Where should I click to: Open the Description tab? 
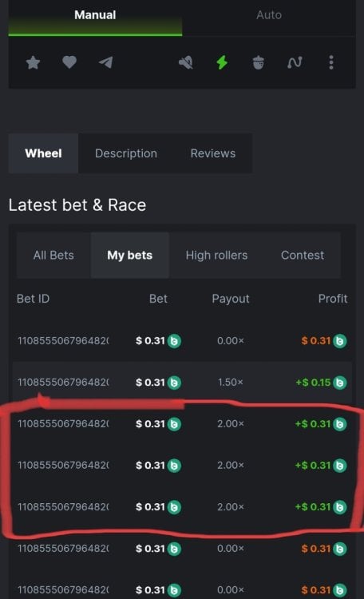(x=126, y=153)
